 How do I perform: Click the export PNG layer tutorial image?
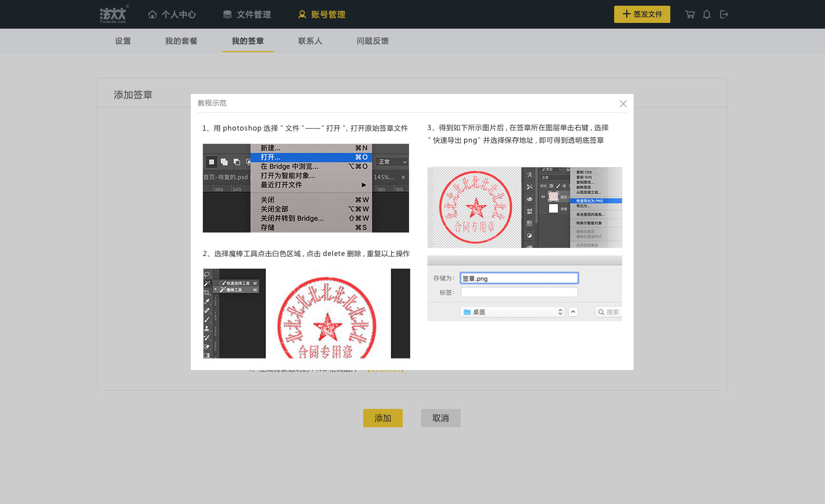[525, 207]
